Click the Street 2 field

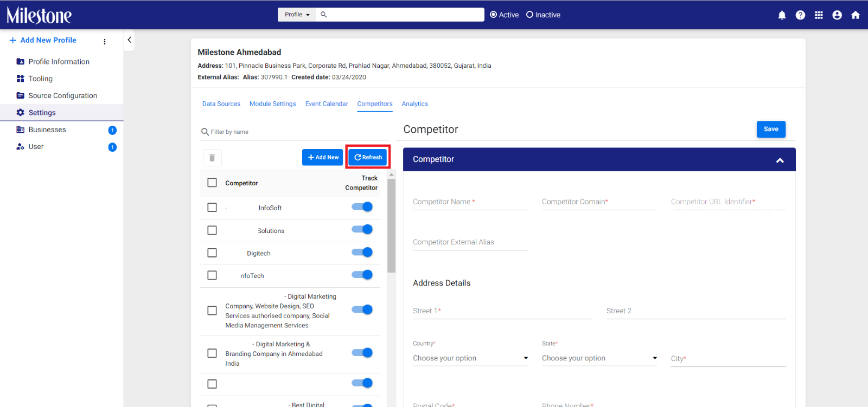(x=696, y=311)
